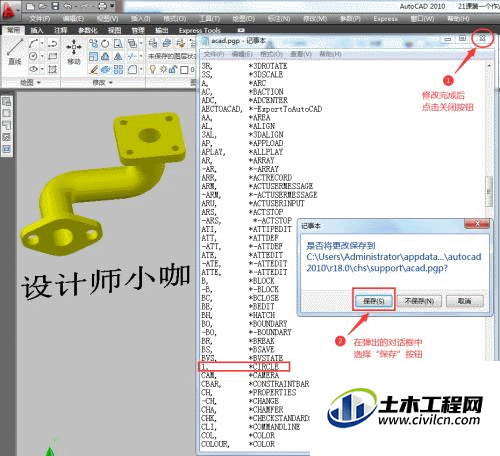This screenshot has width=500, height=456.
Task: Open AutoCAD 窗口(W) menu
Action: pyautogui.click(x=422, y=18)
